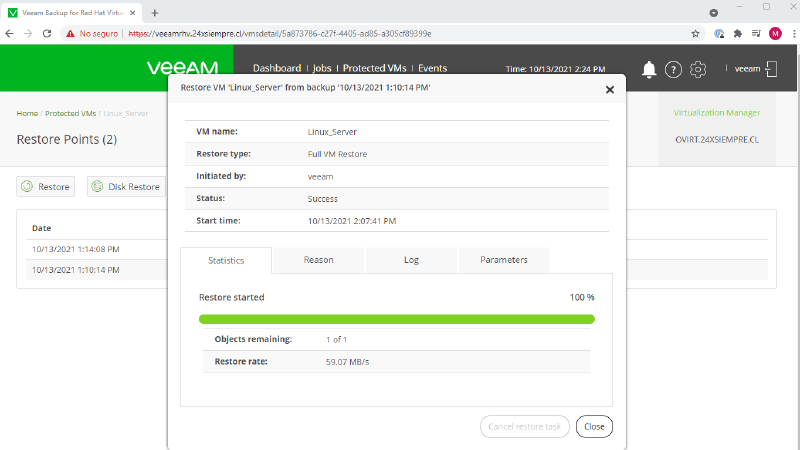Open the help question mark icon

pyautogui.click(x=673, y=69)
